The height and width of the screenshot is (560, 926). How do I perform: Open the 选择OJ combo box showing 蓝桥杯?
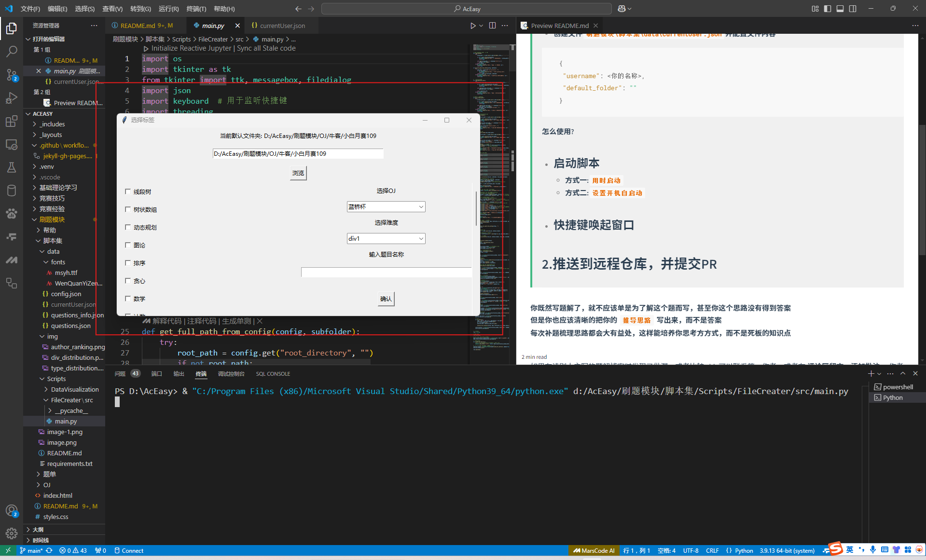point(386,207)
